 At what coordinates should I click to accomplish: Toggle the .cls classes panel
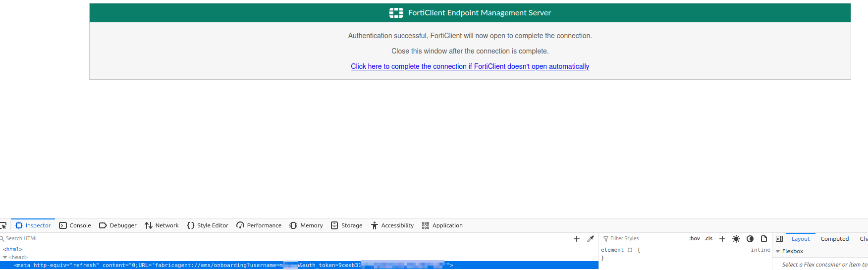pos(709,239)
